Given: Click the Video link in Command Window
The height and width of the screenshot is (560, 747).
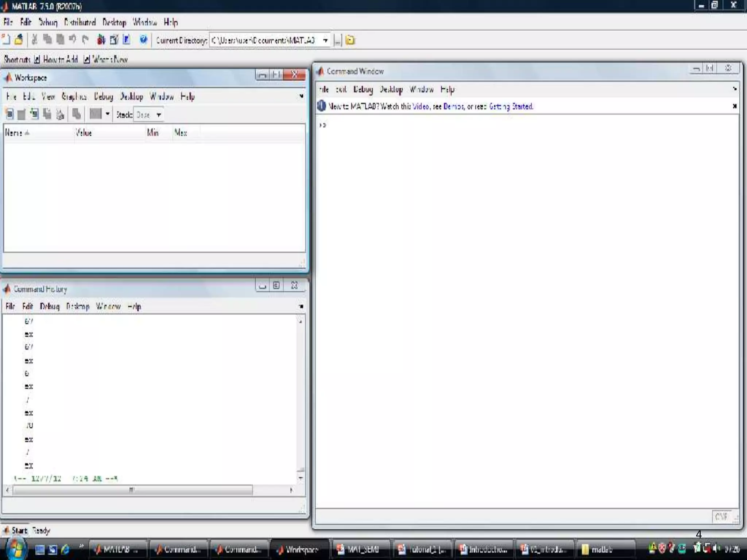Looking at the screenshot, I should 421,106.
